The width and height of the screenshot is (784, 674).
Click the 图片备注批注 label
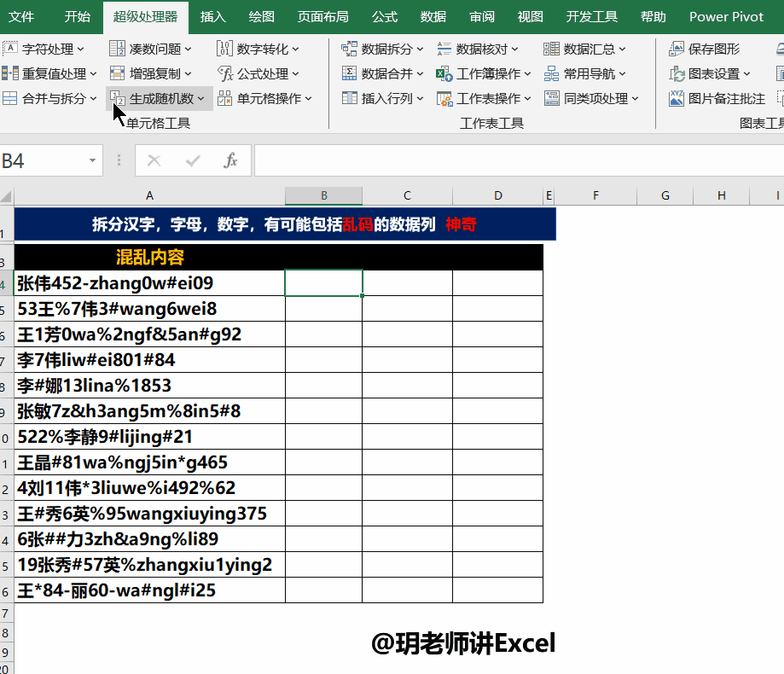click(727, 98)
